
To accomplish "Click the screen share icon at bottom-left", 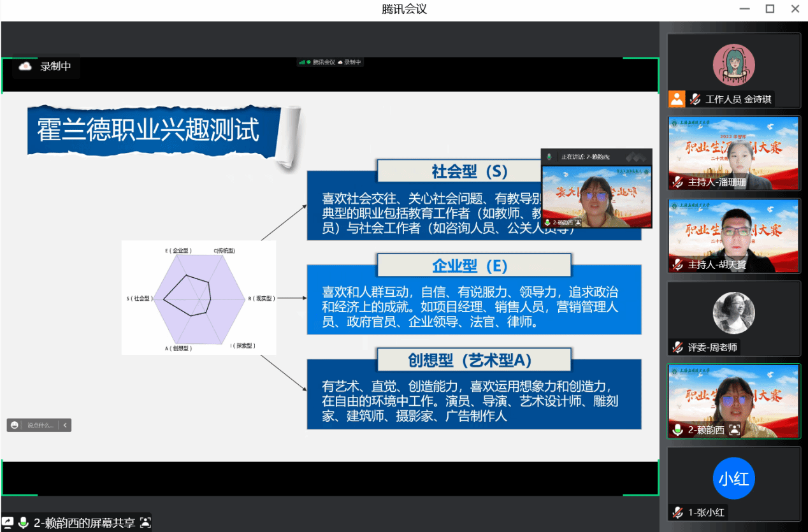I will [x=8, y=522].
